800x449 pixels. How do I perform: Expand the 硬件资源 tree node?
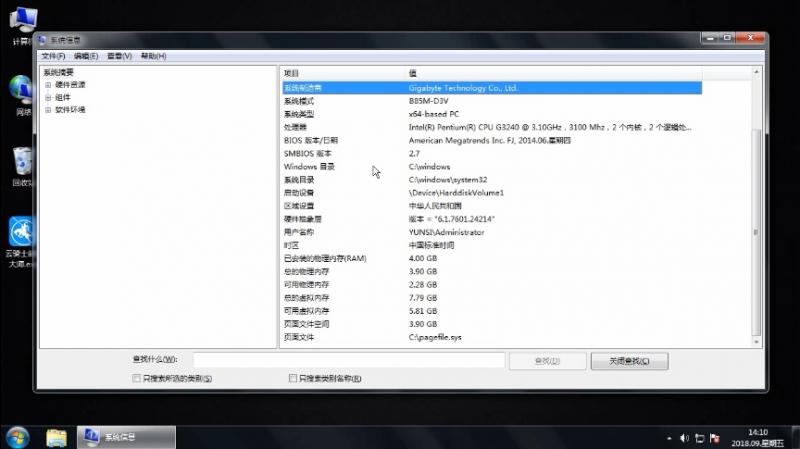tap(48, 85)
